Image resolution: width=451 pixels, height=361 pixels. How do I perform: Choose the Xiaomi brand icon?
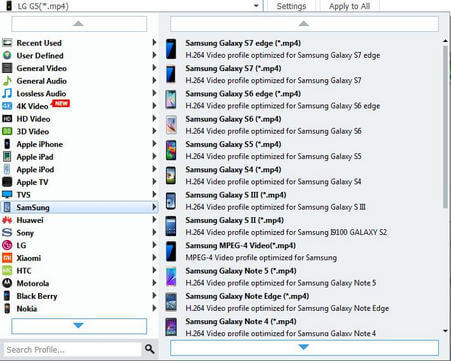tap(7, 258)
